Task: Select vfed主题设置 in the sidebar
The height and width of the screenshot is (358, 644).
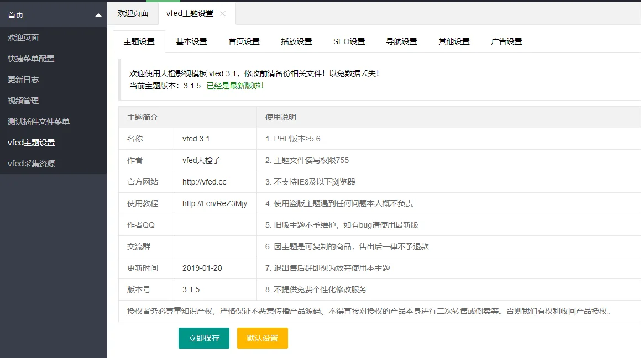Action: click(54, 143)
